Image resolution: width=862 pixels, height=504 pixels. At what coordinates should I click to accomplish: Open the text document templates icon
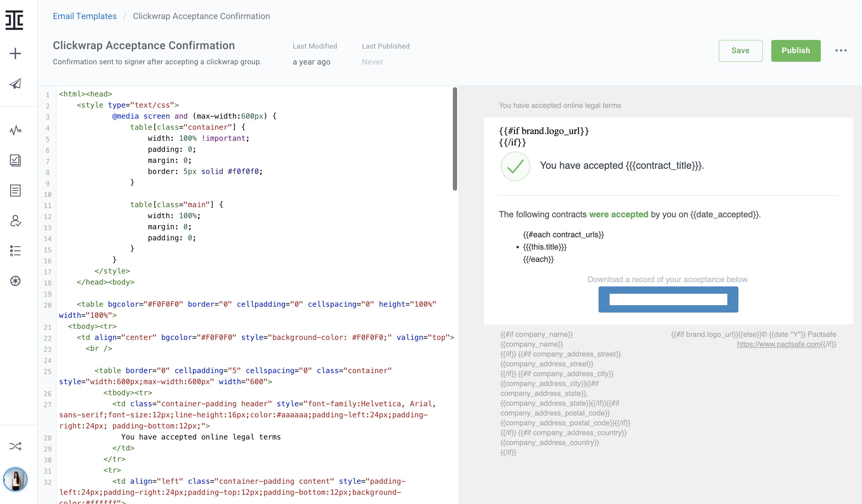coord(15,191)
